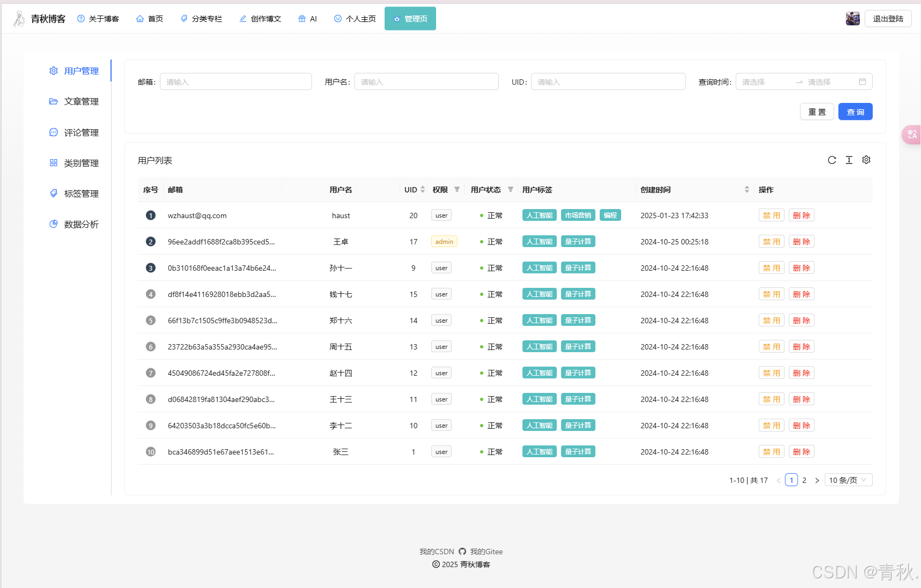Click the GitHub icon in footer
Screen dimensions: 921x588
462,552
